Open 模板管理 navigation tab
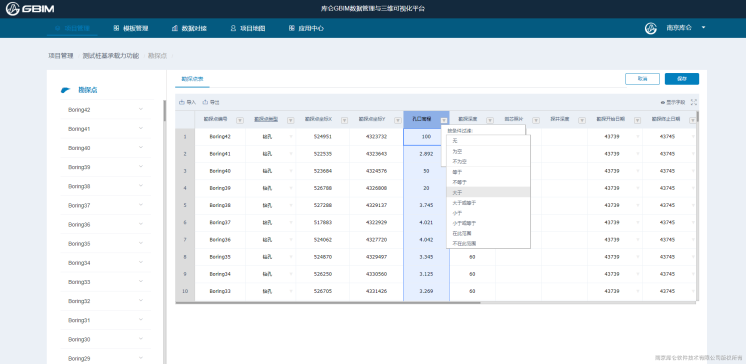The height and width of the screenshot is (364, 746). click(131, 29)
